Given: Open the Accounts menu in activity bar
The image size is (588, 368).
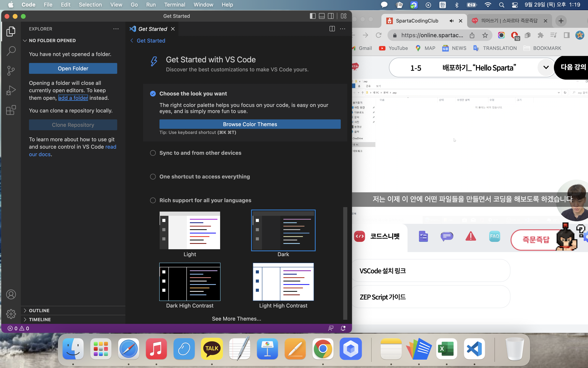Looking at the screenshot, I should pyautogui.click(x=11, y=294).
